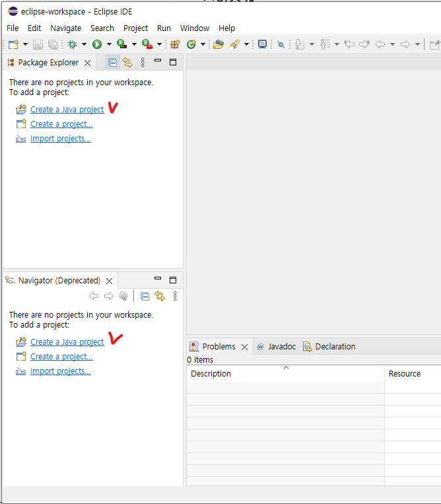This screenshot has width=441, height=504.
Task: Open the Edit menu
Action: tap(34, 28)
